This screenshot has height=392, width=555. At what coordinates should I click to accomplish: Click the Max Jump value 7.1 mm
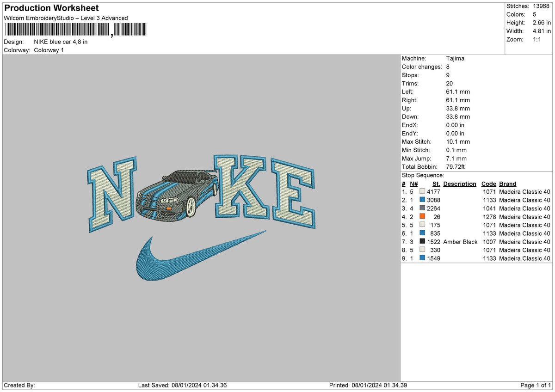[x=456, y=158]
